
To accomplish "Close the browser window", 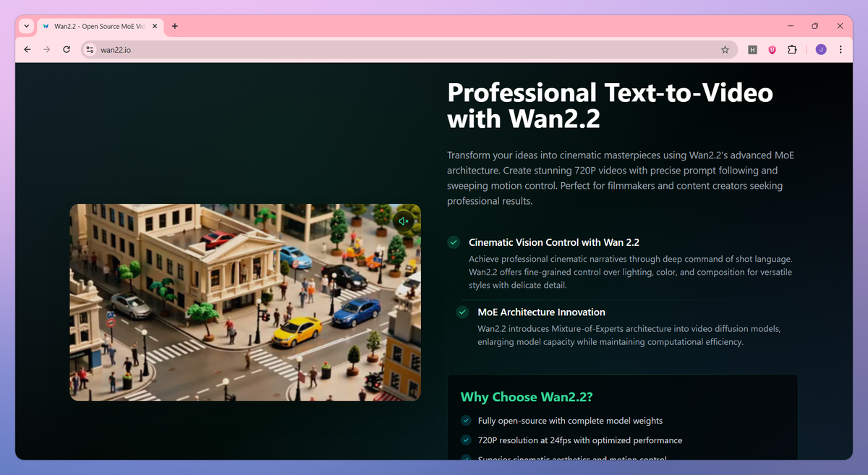I will coord(840,26).
